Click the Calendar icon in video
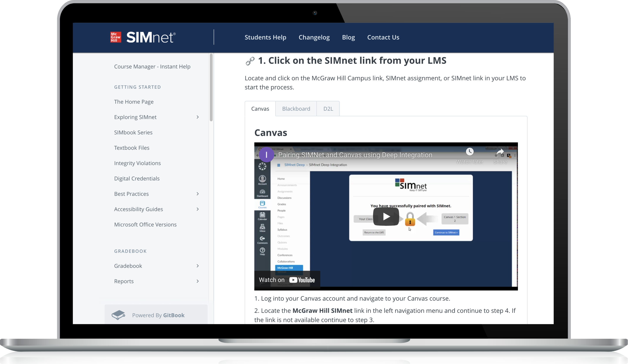Image resolution: width=628 pixels, height=364 pixels. click(262, 216)
